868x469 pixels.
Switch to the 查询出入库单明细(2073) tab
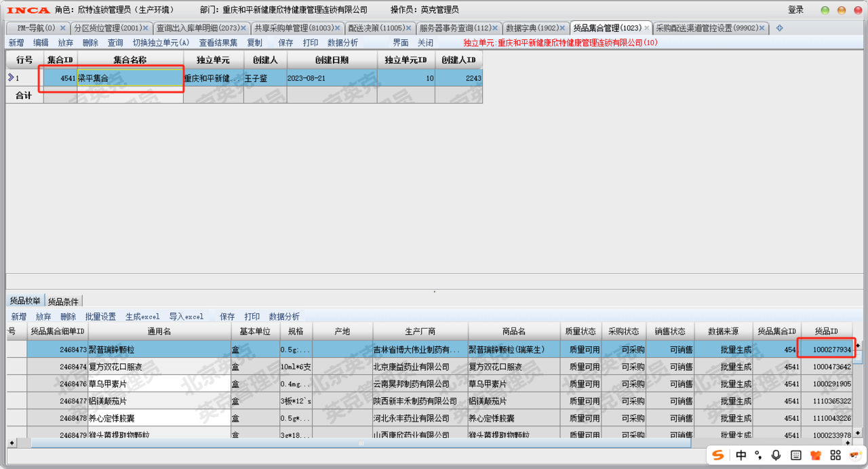click(197, 28)
